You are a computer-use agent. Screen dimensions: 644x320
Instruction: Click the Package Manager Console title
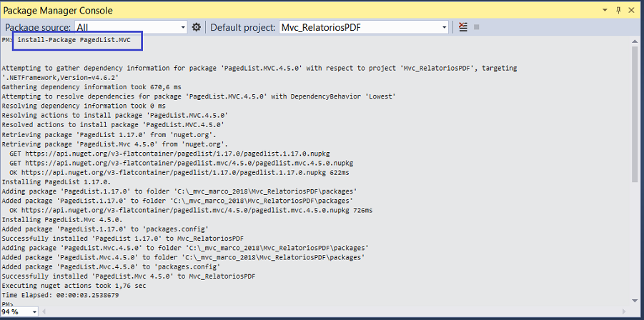(58, 11)
